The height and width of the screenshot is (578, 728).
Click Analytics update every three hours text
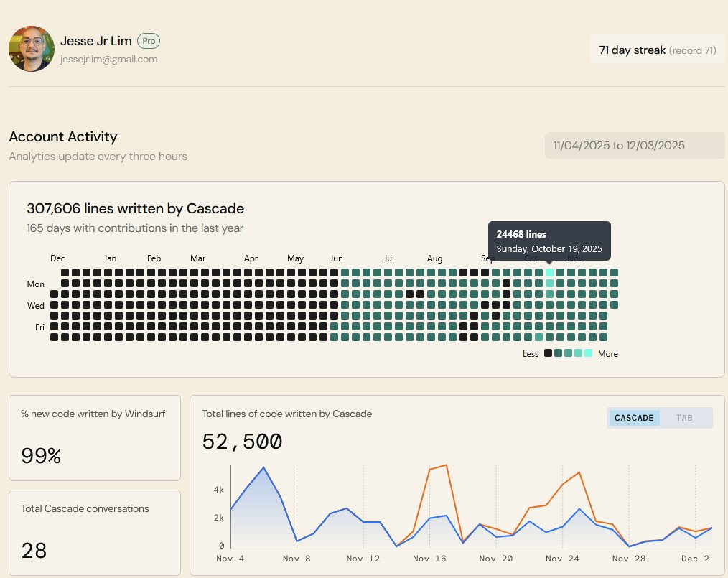tap(98, 156)
